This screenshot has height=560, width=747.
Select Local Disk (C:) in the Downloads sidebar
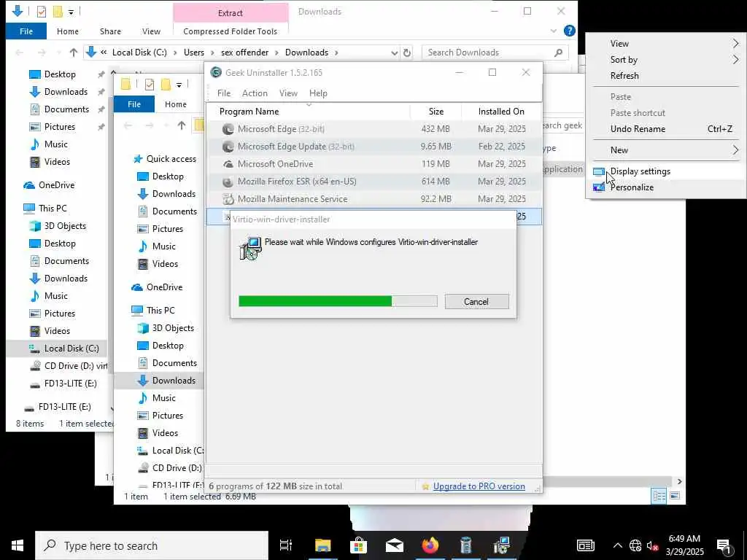(71, 349)
